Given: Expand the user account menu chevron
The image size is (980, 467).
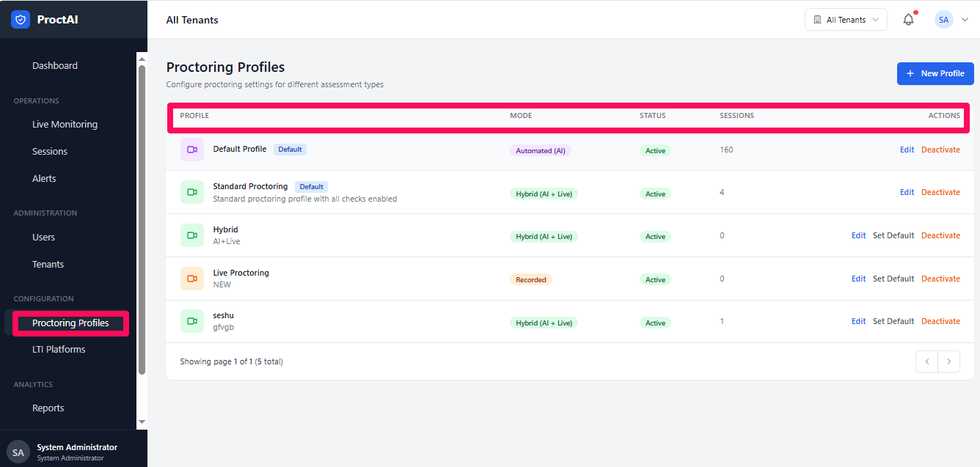Looking at the screenshot, I should [x=965, y=20].
